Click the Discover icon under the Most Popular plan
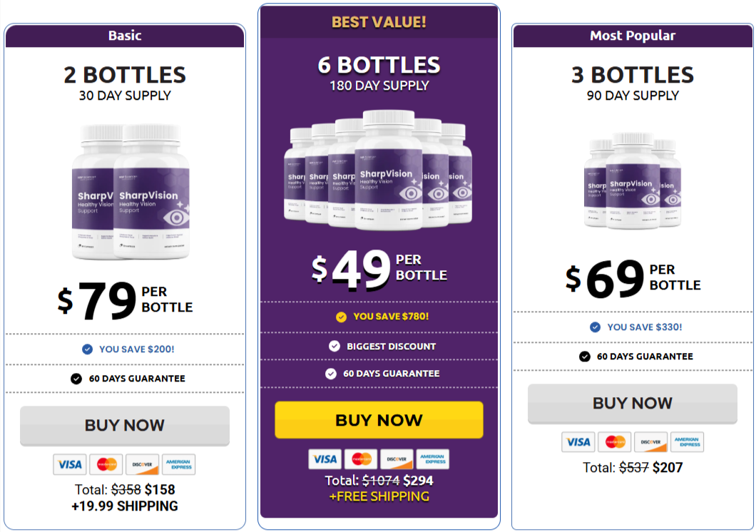This screenshot has width=756, height=532. tap(650, 442)
